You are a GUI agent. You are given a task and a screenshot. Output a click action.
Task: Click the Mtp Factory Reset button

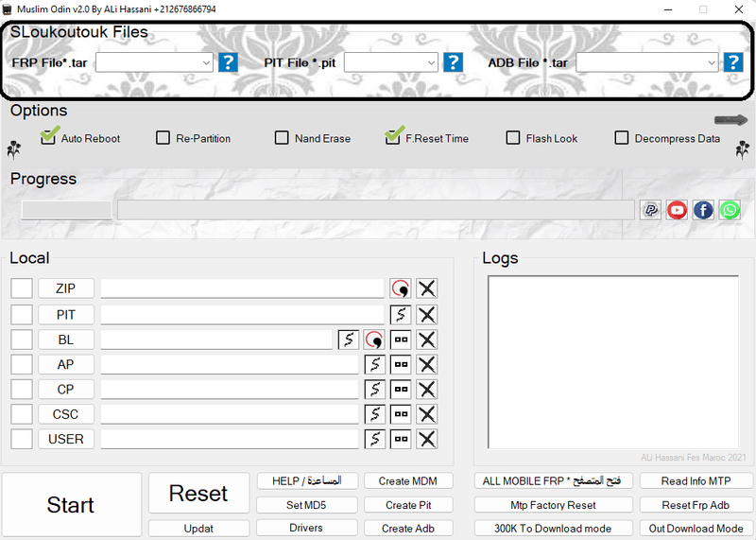(553, 505)
